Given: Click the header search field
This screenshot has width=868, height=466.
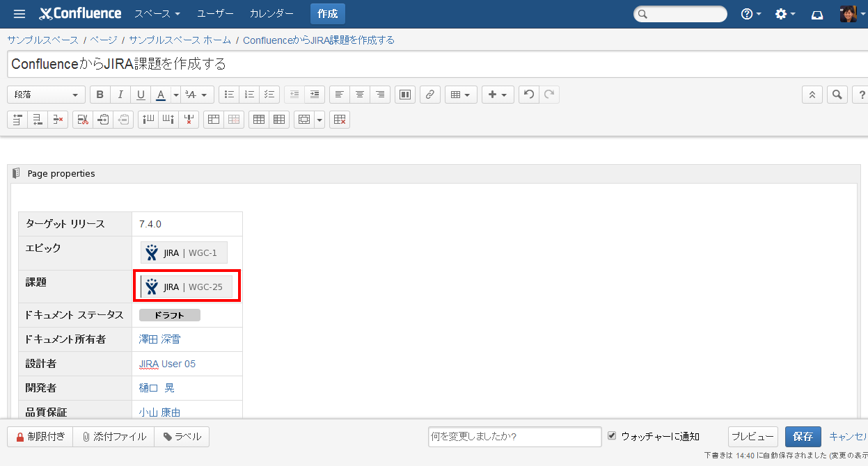Looking at the screenshot, I should [x=681, y=14].
